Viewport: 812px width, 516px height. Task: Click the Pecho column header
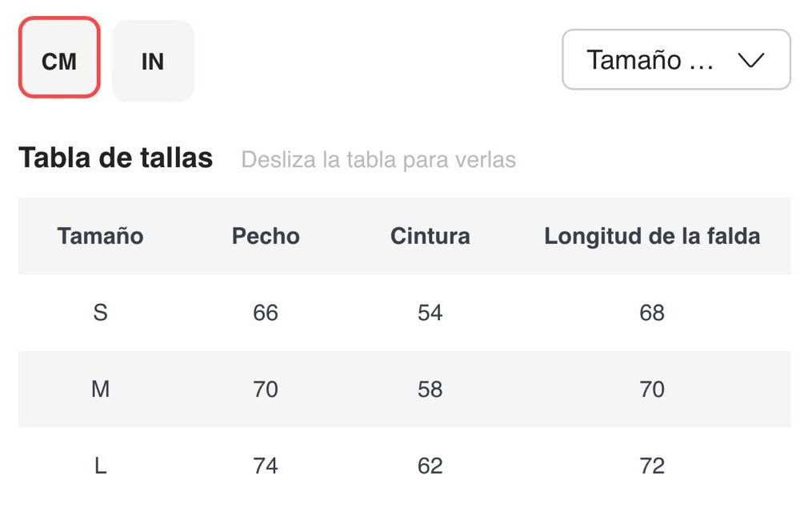tap(266, 236)
